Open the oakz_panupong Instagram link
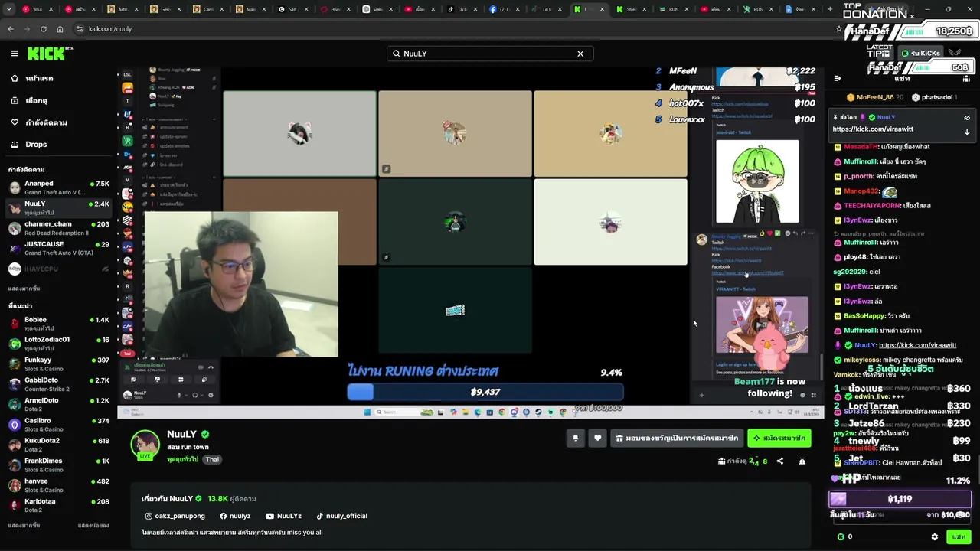The height and width of the screenshot is (551, 980). coord(175,516)
